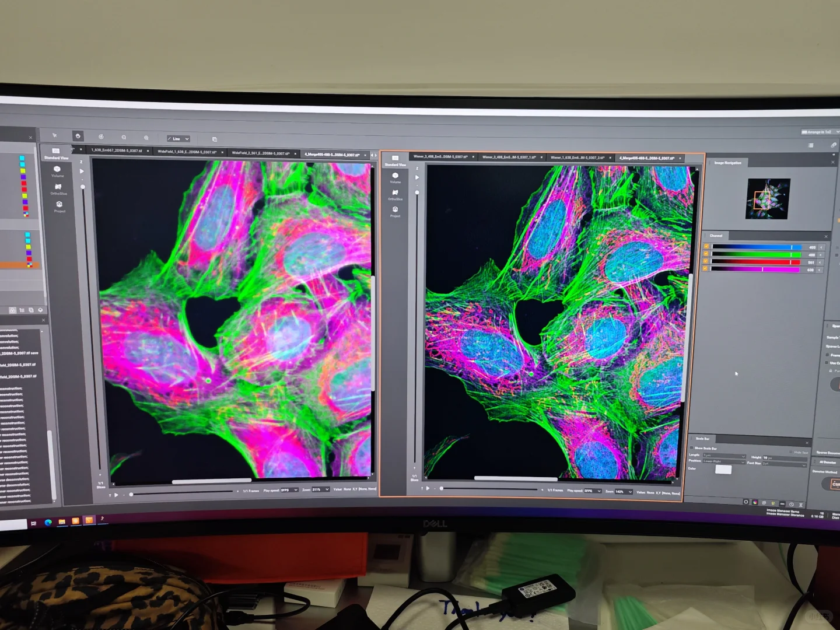Activate the hand pan tool
Screen dimensions: 840x630
tap(78, 136)
